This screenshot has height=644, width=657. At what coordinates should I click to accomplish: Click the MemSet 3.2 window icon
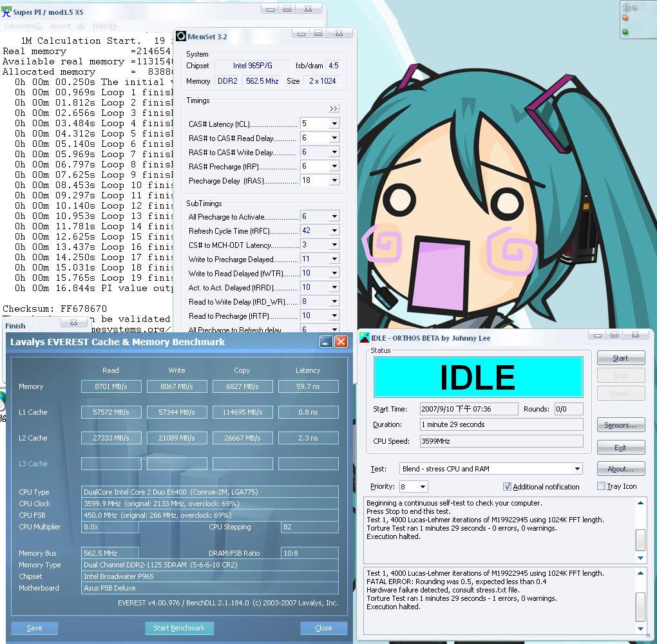[182, 36]
